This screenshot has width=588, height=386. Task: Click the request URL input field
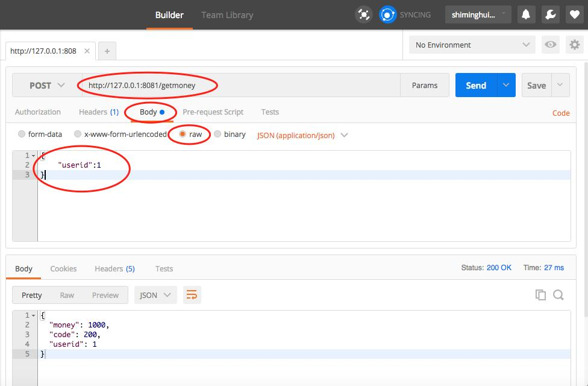click(x=241, y=85)
